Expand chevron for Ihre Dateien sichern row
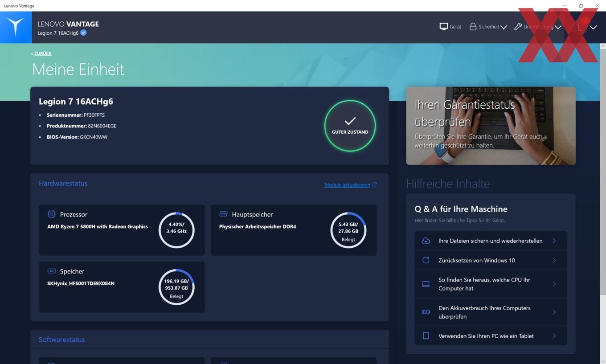This screenshot has height=364, width=606. pyautogui.click(x=554, y=241)
